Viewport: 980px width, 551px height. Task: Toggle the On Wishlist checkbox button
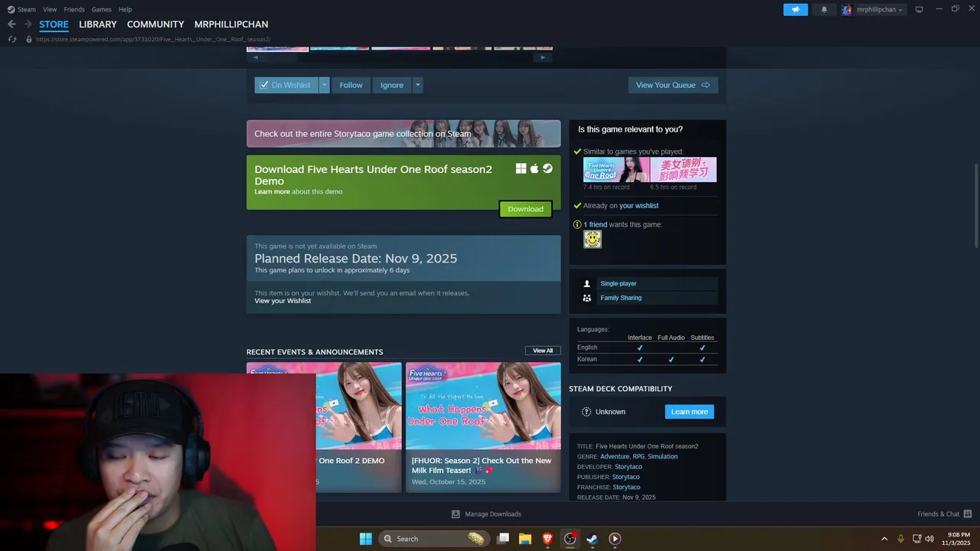286,85
